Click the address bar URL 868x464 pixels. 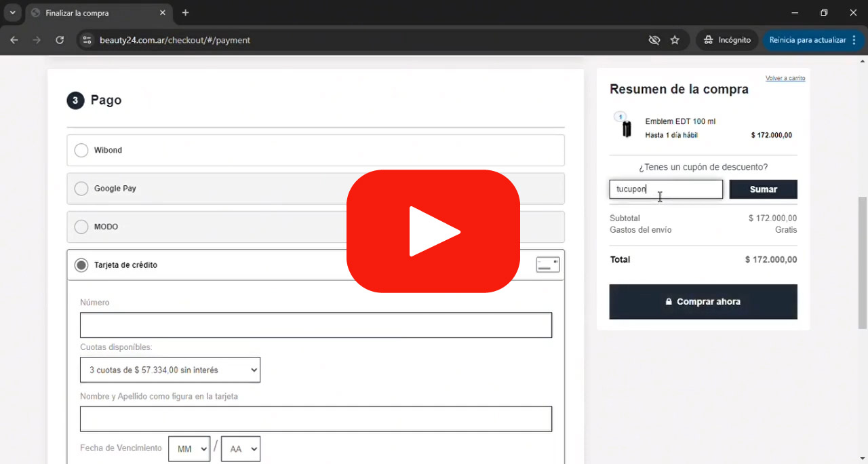[175, 40]
